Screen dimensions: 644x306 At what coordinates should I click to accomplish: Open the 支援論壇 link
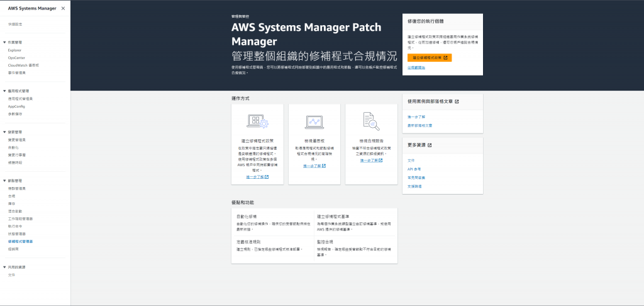click(x=415, y=186)
